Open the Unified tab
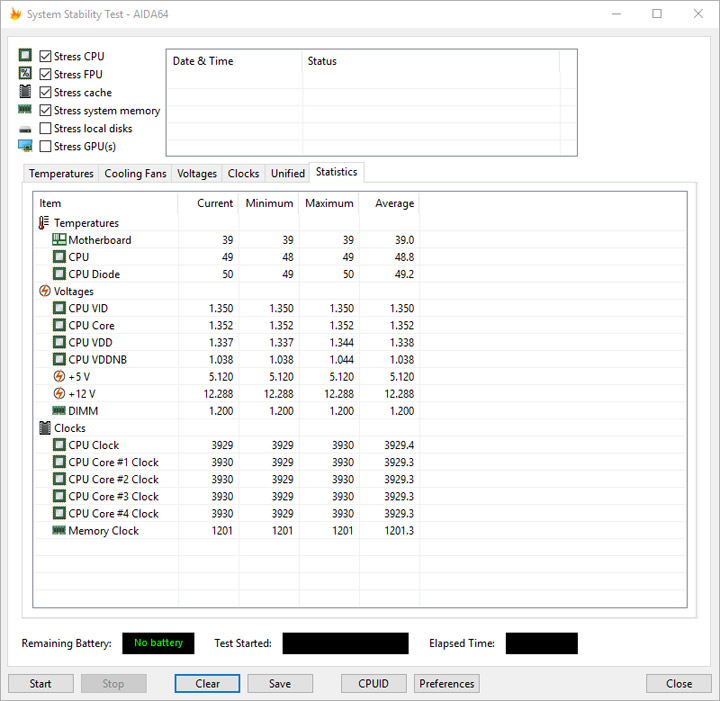This screenshot has height=701, width=720. tap(287, 174)
